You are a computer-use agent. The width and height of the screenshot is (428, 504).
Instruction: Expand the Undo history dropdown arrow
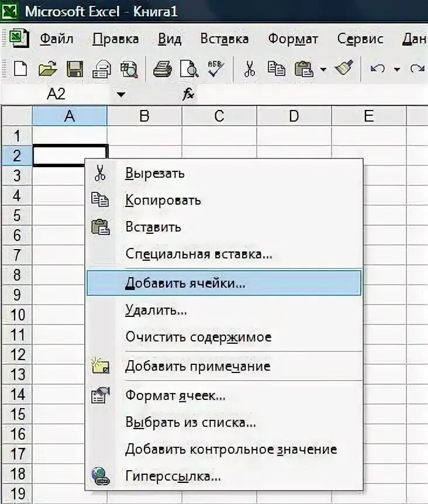[x=397, y=69]
